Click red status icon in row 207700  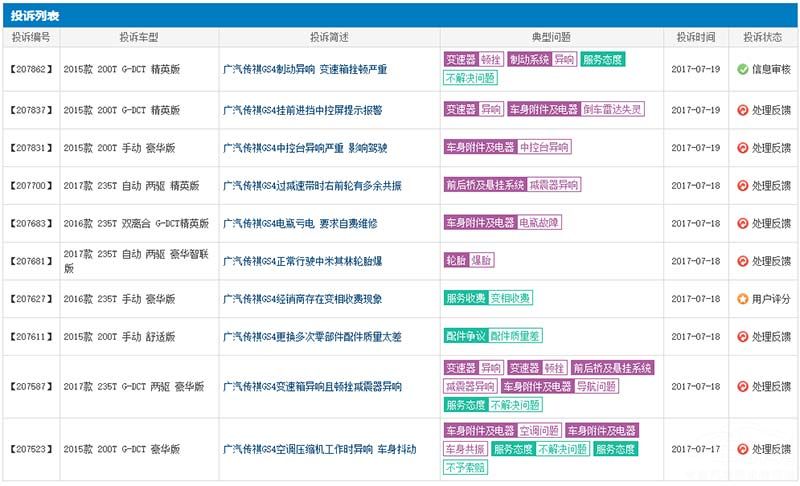click(742, 185)
